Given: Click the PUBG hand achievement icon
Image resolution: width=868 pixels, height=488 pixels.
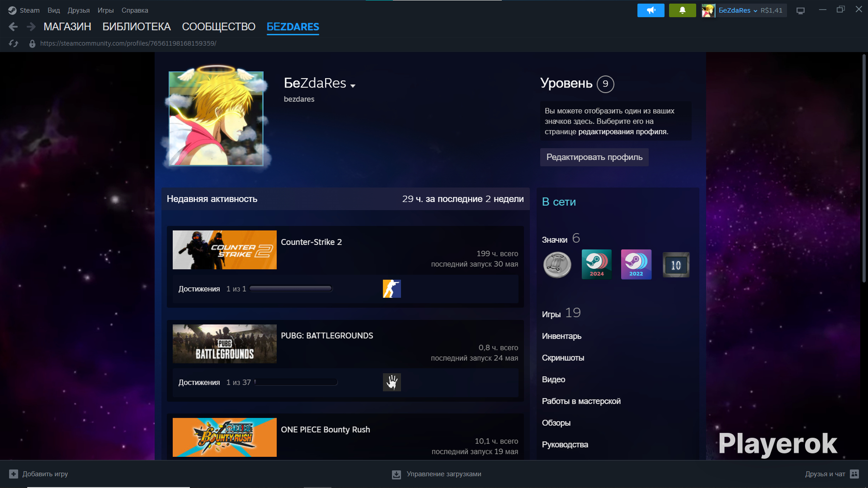Looking at the screenshot, I should tap(392, 383).
